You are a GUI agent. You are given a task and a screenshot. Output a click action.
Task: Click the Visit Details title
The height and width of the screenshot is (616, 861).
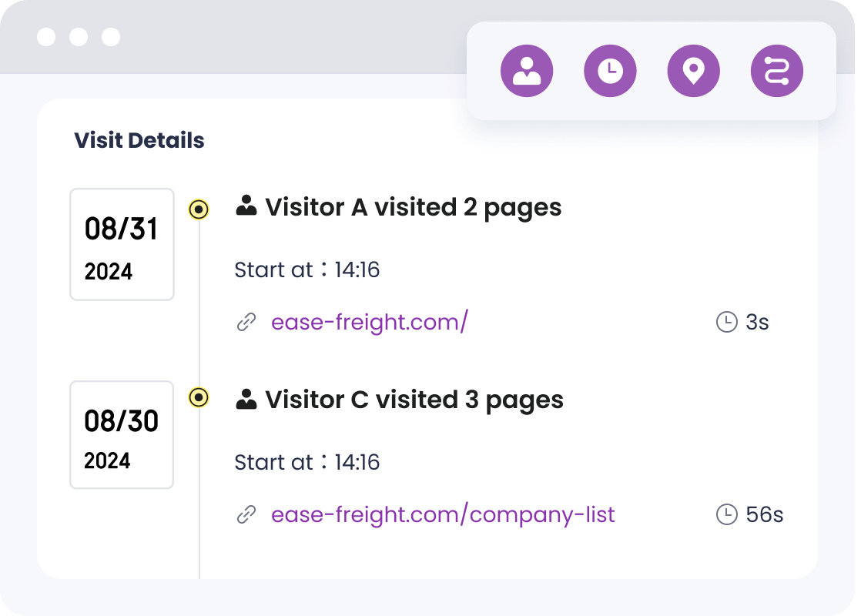pyautogui.click(x=139, y=141)
